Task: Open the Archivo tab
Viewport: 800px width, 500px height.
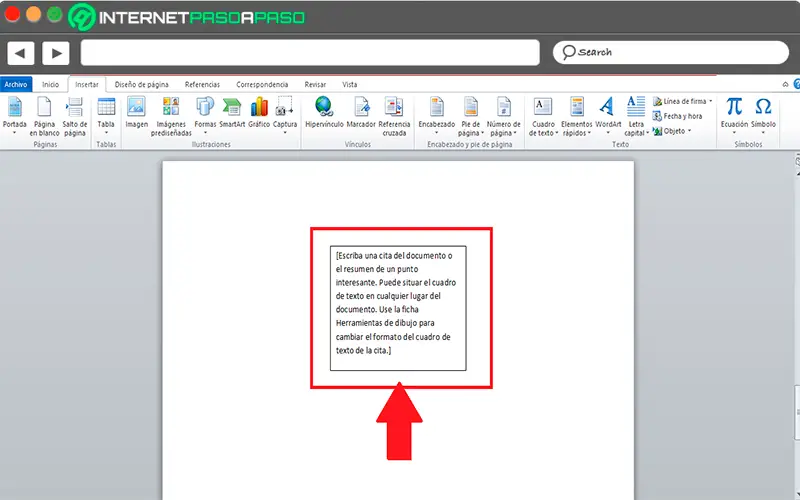Action: click(x=16, y=84)
